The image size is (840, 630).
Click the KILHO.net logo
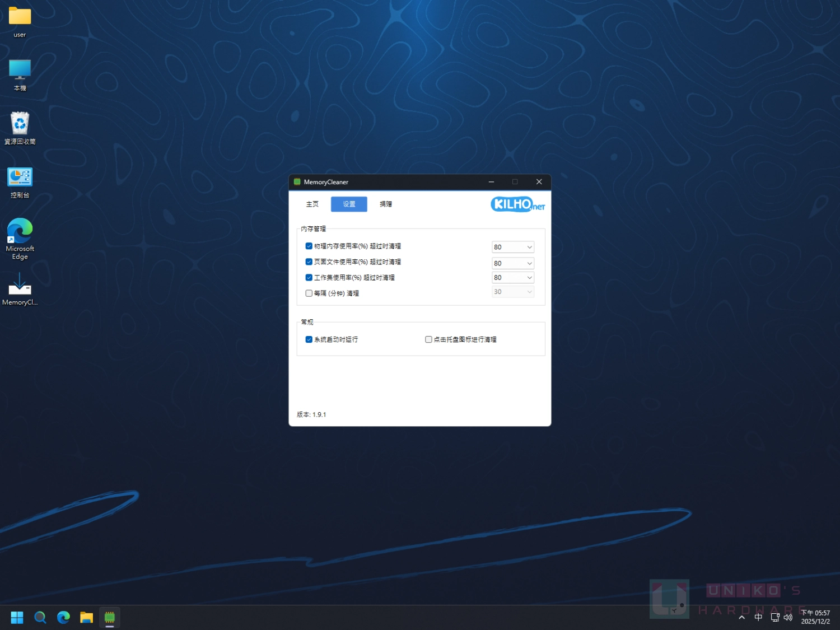click(x=517, y=204)
